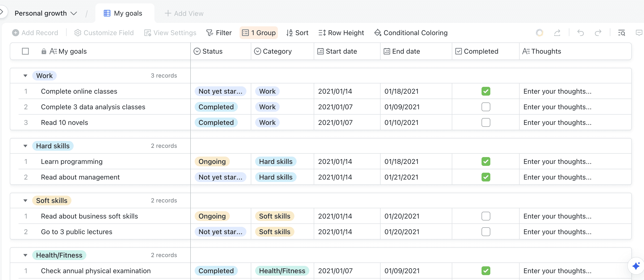This screenshot has height=280, width=644.
Task: Click the Add Record button
Action: pyautogui.click(x=35, y=33)
